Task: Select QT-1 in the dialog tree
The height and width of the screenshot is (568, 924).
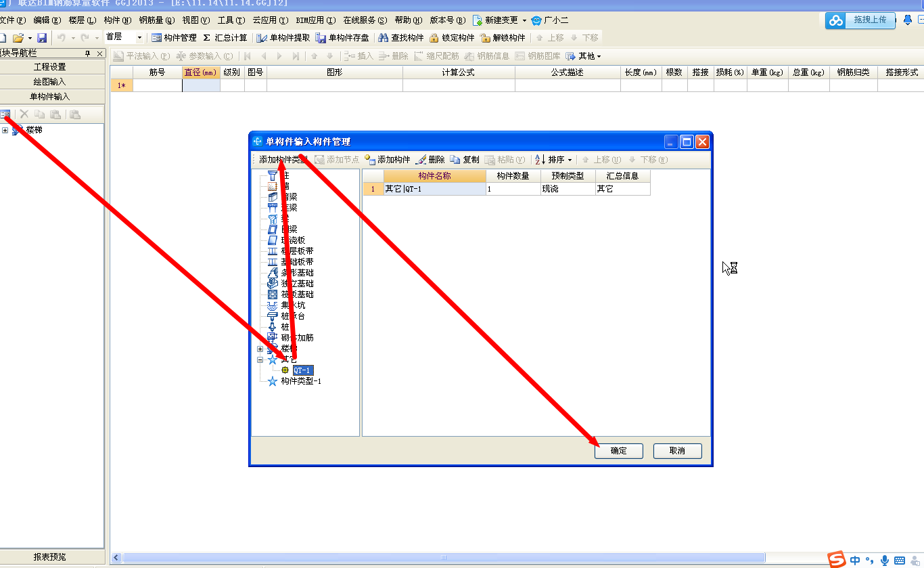Action: [302, 370]
